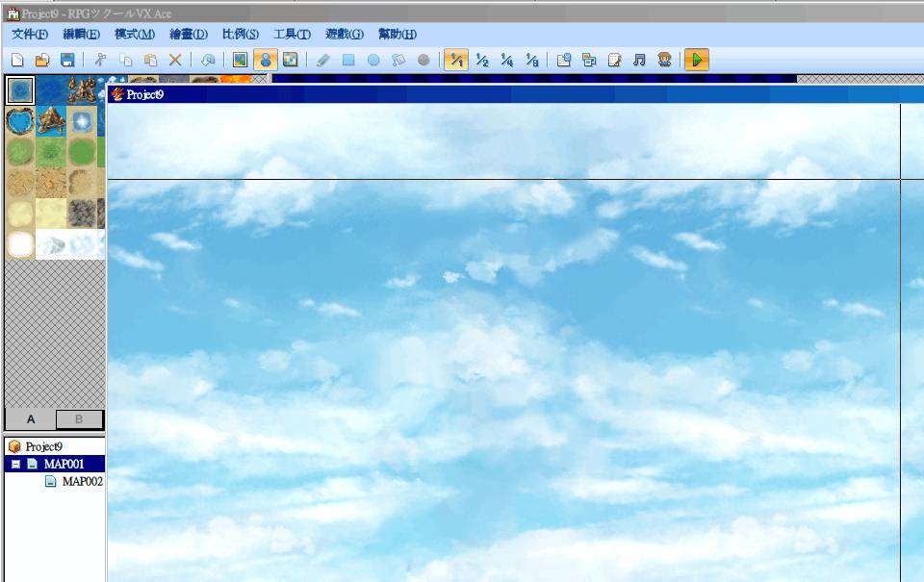Switch to Event editing mode icon
The image size is (924, 582).
coord(266,60)
